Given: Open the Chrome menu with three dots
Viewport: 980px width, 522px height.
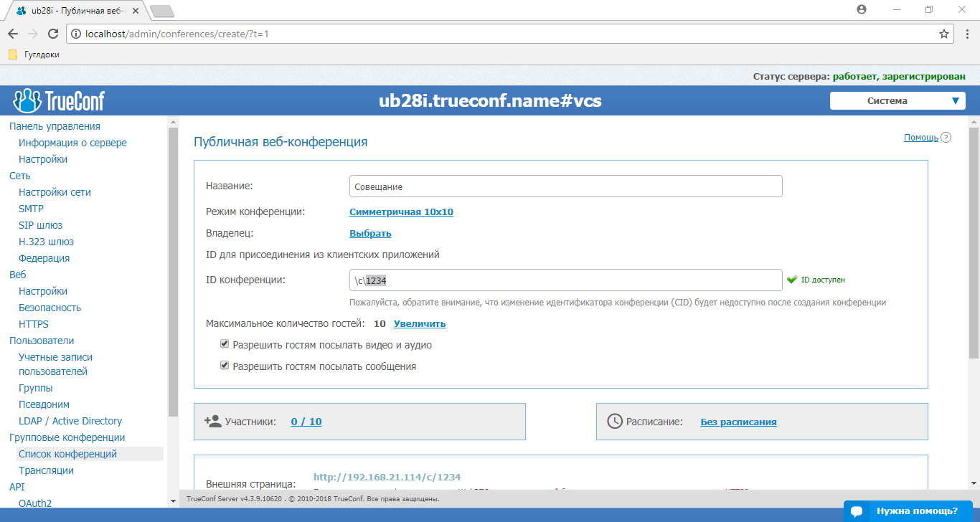Looking at the screenshot, I should click(966, 34).
